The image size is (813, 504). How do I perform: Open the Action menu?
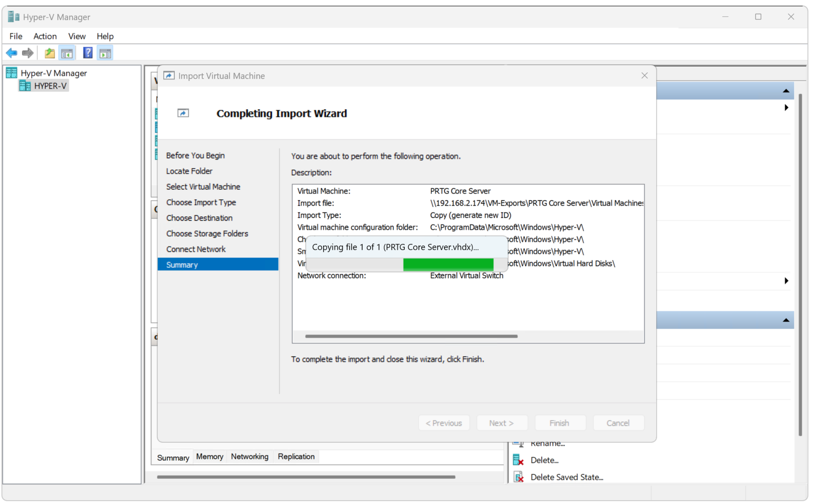point(45,36)
